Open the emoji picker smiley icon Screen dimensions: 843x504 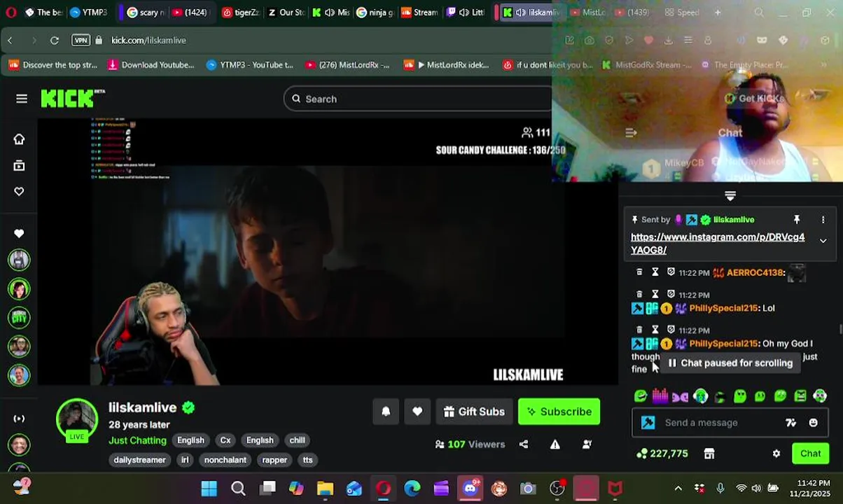(813, 423)
